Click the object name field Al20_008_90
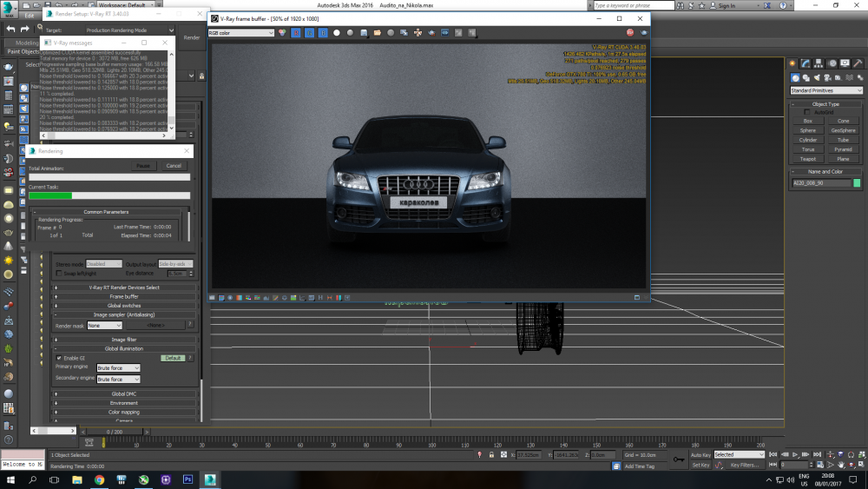 point(821,182)
